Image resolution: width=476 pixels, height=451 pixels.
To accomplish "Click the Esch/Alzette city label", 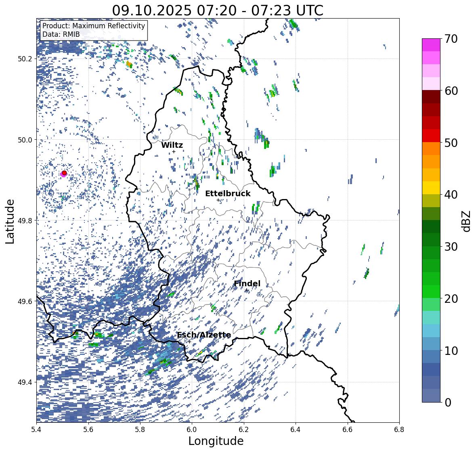I will 204,335.
